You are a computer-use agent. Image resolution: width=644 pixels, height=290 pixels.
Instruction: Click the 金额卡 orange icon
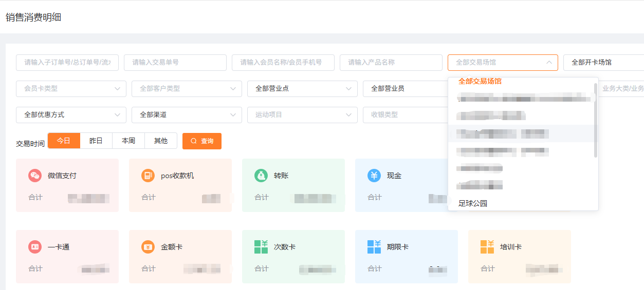[x=148, y=247]
